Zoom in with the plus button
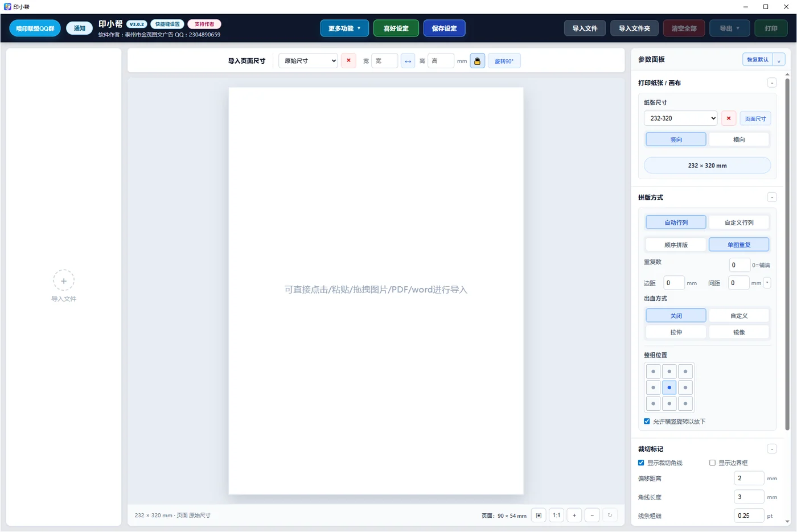The width and height of the screenshot is (797, 532). (574, 515)
